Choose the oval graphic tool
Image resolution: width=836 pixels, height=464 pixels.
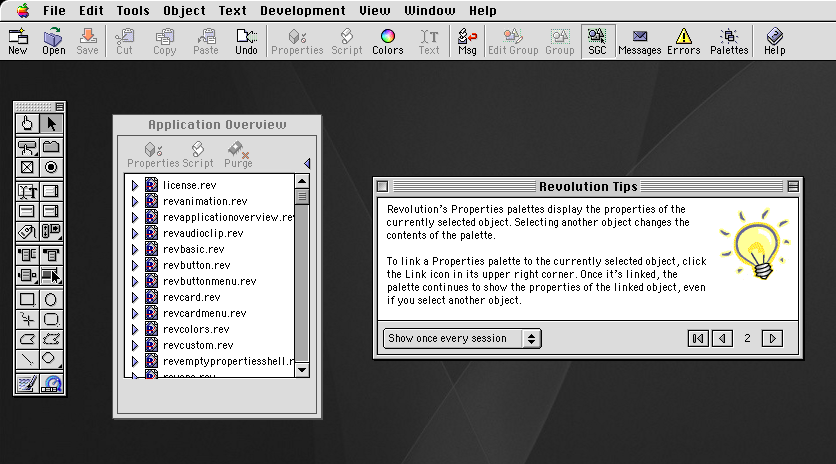(51, 299)
